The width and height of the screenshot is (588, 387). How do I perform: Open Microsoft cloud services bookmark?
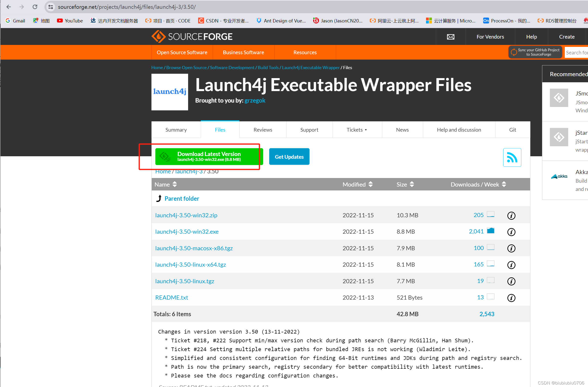point(450,21)
